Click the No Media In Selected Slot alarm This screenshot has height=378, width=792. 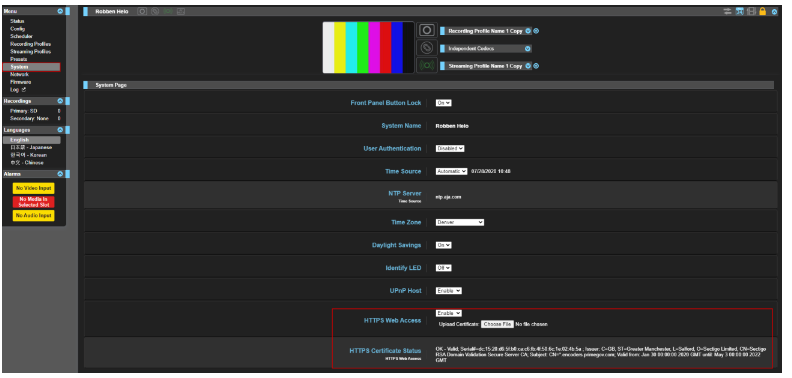33,202
